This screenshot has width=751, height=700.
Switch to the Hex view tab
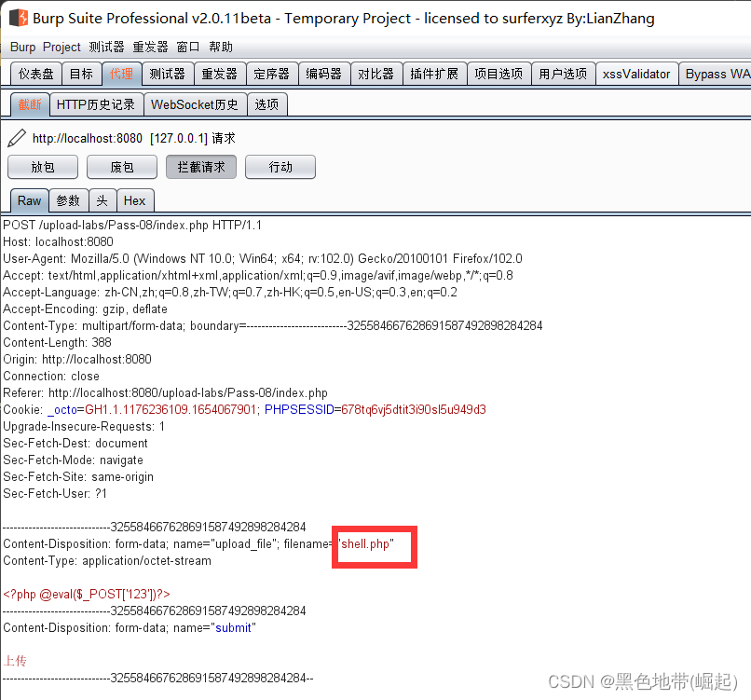(134, 200)
